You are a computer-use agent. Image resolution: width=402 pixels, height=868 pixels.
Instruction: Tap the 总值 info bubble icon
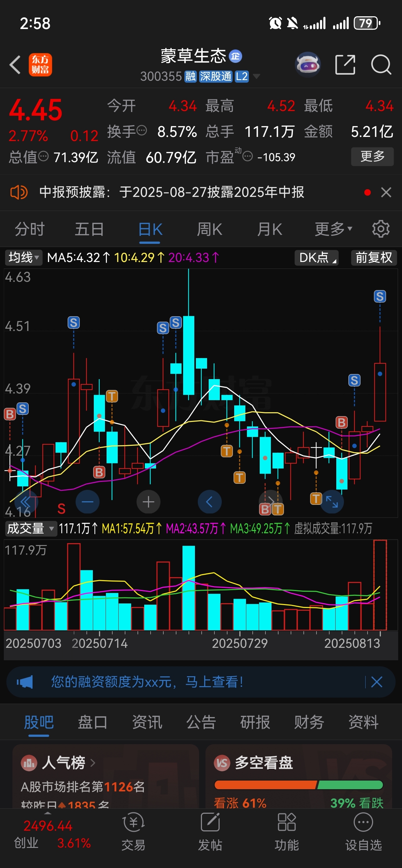tap(43, 156)
